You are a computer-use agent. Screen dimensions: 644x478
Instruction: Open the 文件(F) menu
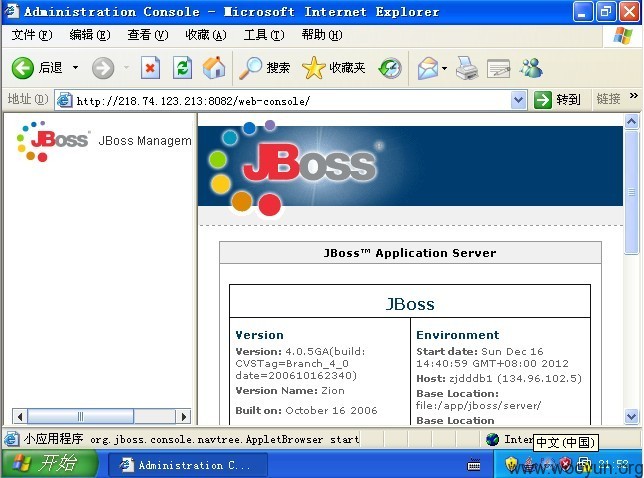click(32, 35)
